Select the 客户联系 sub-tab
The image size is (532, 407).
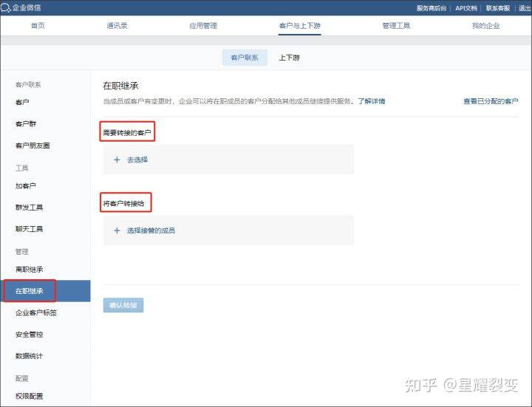pyautogui.click(x=245, y=58)
